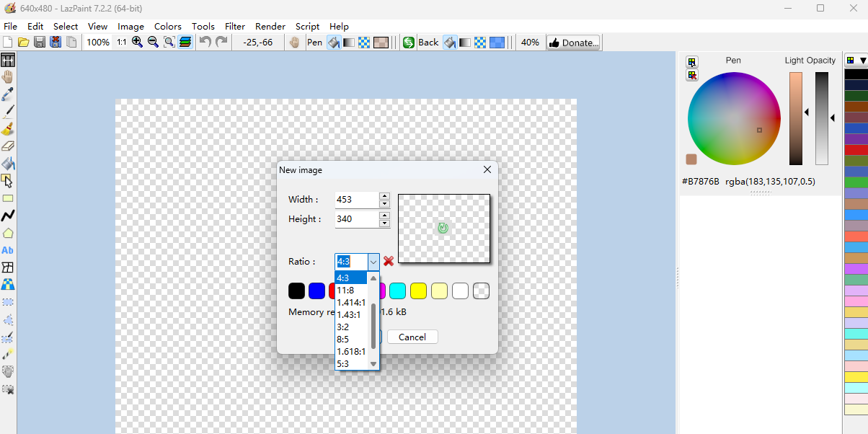Pick the 3:2 ratio option
Viewport: 868px width, 434px height.
(343, 327)
